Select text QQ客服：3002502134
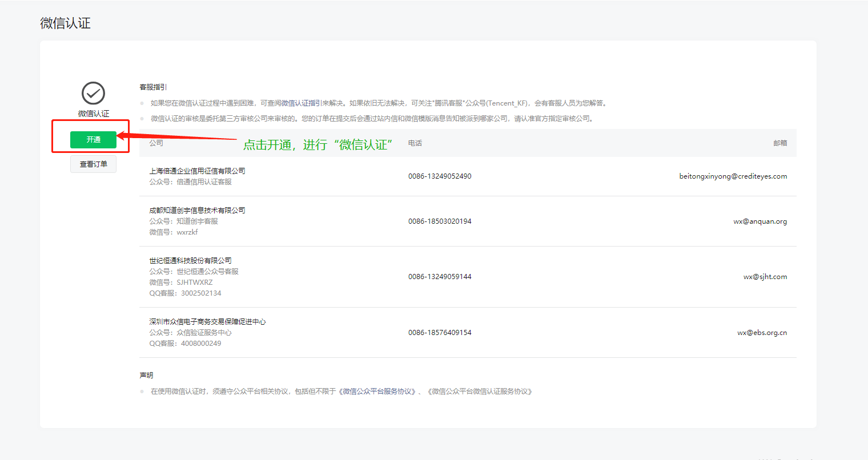The image size is (868, 460). click(x=185, y=293)
